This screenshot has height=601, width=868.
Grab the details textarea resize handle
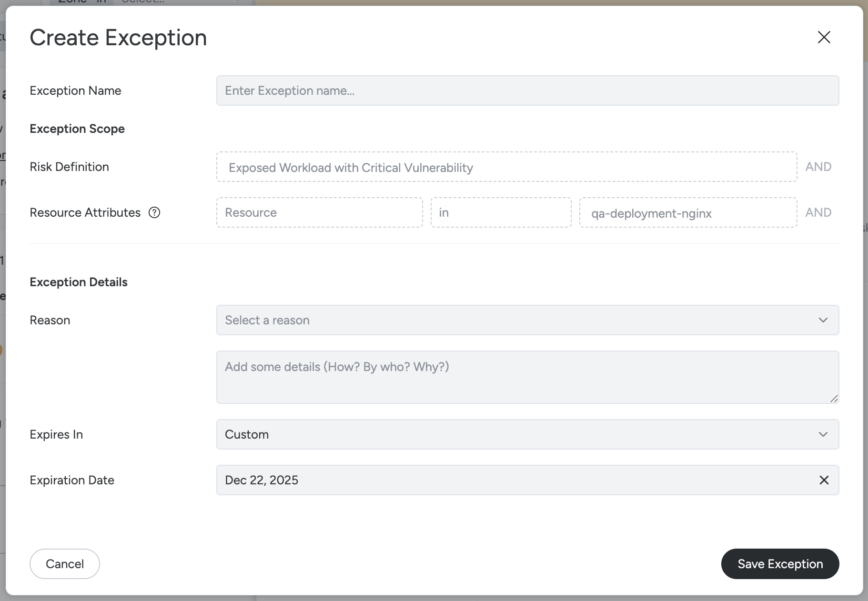click(834, 399)
